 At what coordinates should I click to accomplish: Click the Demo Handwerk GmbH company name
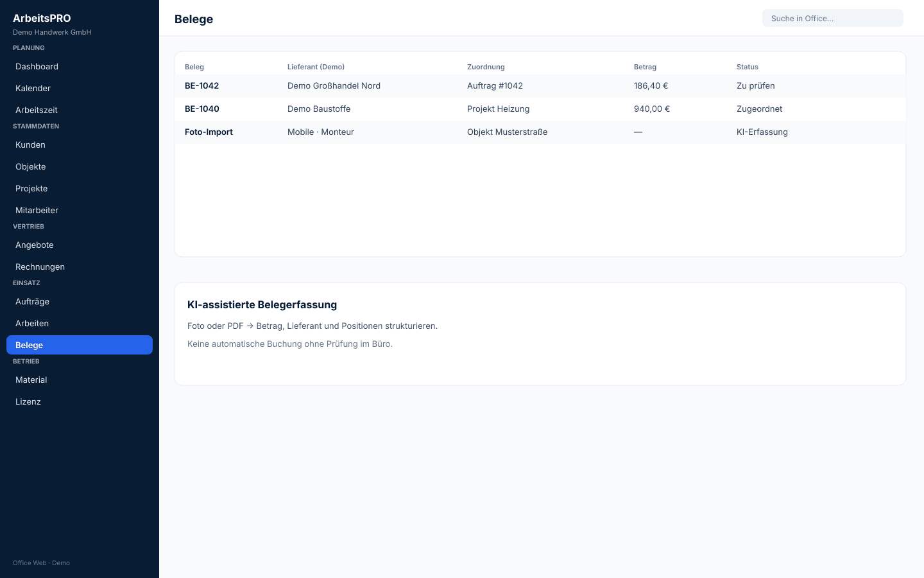click(52, 32)
